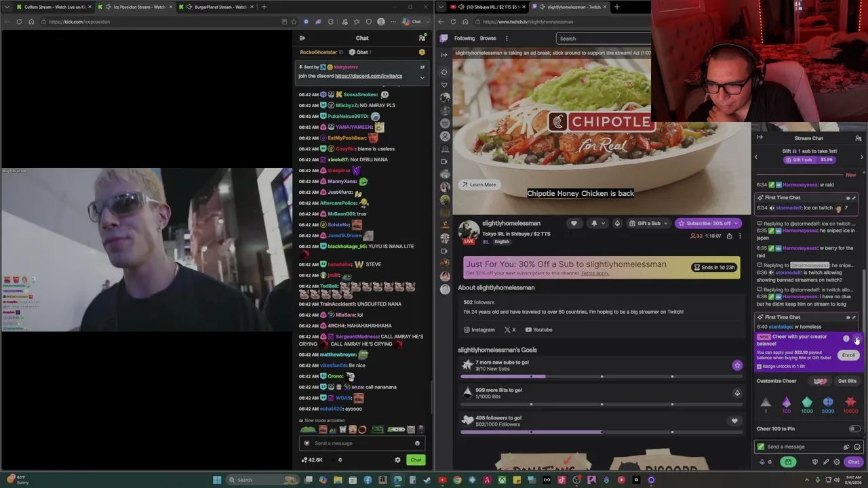Show info for creator balance cheer
Viewport: 868px width, 488px height.
846,338
